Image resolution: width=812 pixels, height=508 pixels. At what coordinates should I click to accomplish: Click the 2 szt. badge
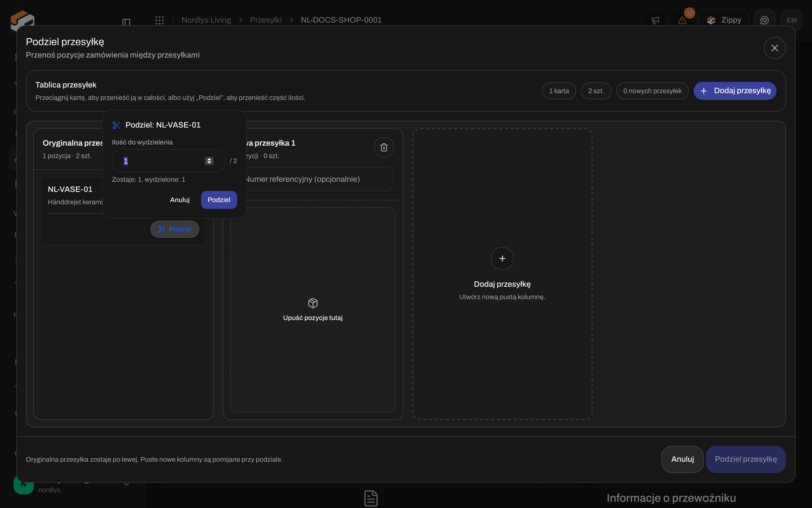click(x=596, y=91)
